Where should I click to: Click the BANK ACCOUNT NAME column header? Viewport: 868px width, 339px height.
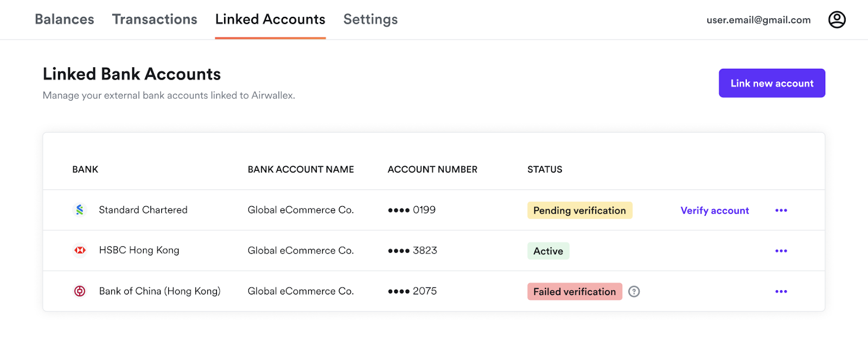(301, 169)
